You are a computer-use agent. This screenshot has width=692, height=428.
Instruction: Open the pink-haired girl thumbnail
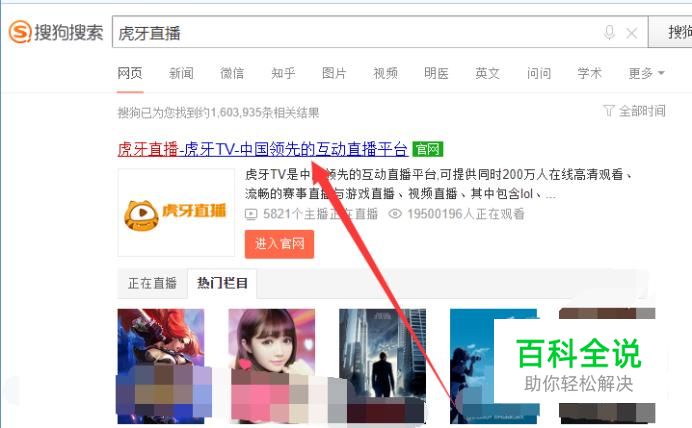(x=272, y=366)
